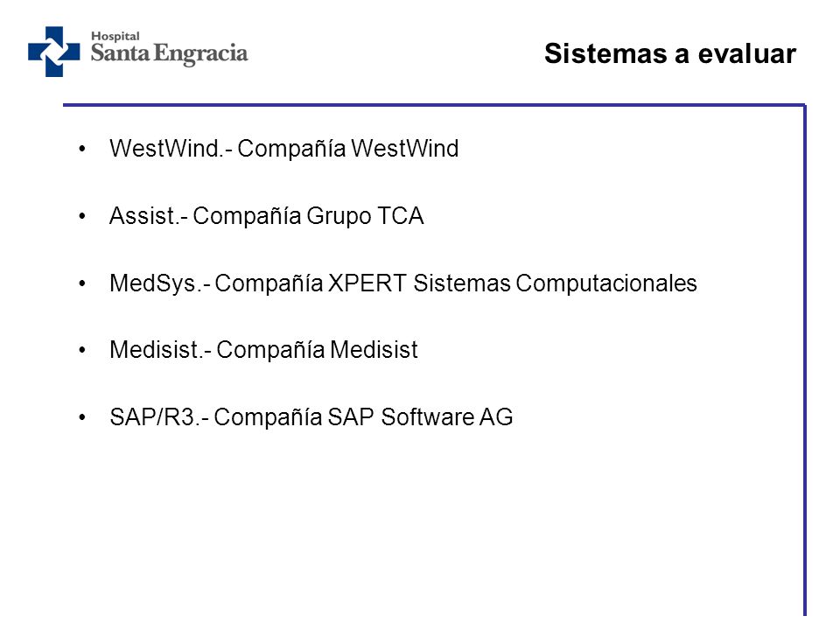The height and width of the screenshot is (630, 840).
Task: Click the bullet point before SAP/R3
Action: tap(82, 417)
